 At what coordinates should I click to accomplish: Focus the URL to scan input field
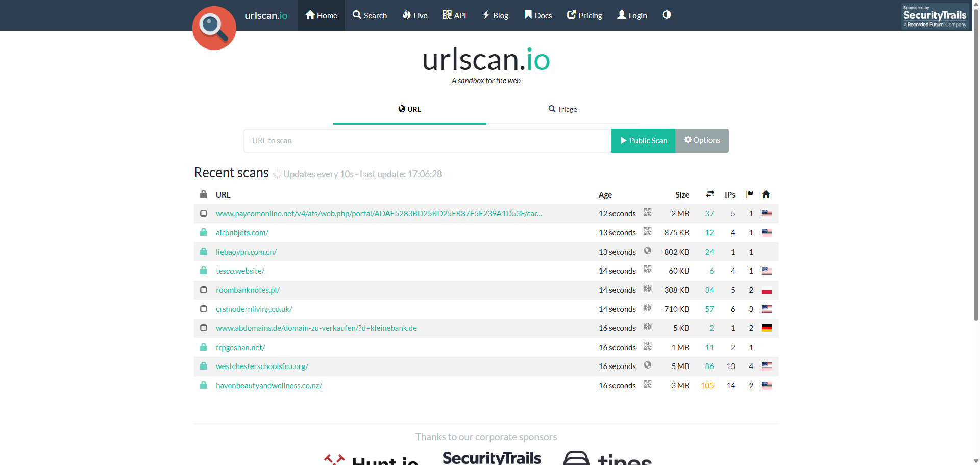(x=427, y=140)
